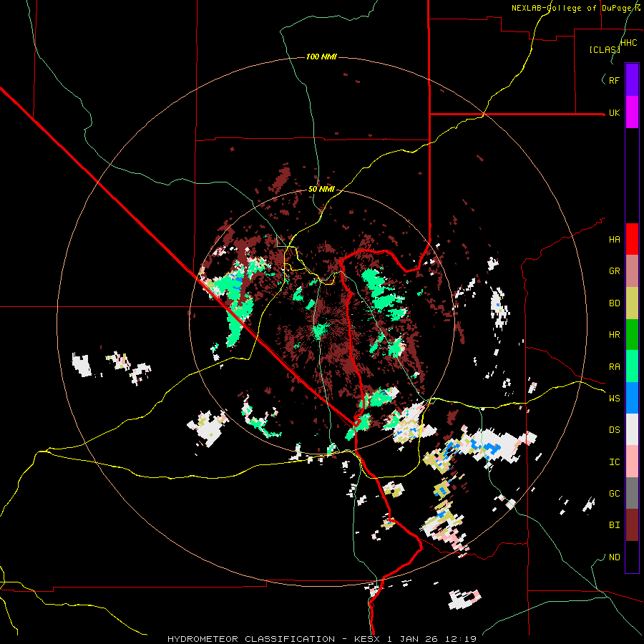Click the [CLAS] units label
The image size is (644, 644).
tap(604, 50)
